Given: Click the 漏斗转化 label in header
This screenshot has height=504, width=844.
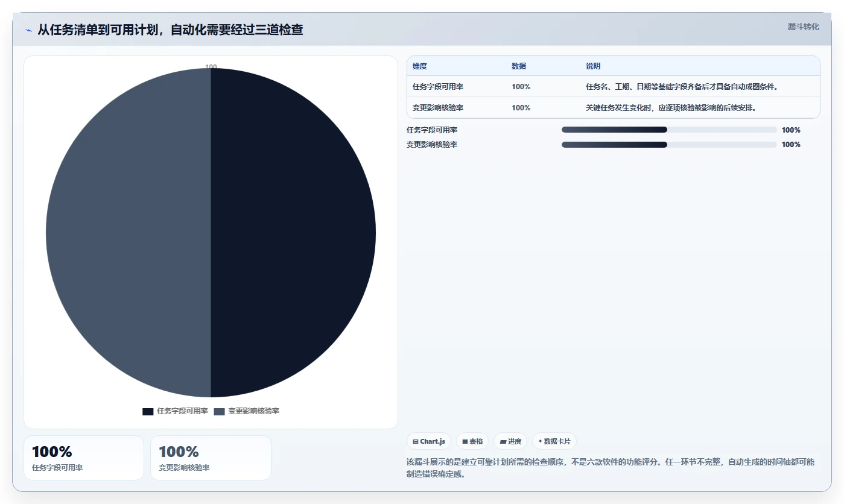Looking at the screenshot, I should pyautogui.click(x=804, y=27).
